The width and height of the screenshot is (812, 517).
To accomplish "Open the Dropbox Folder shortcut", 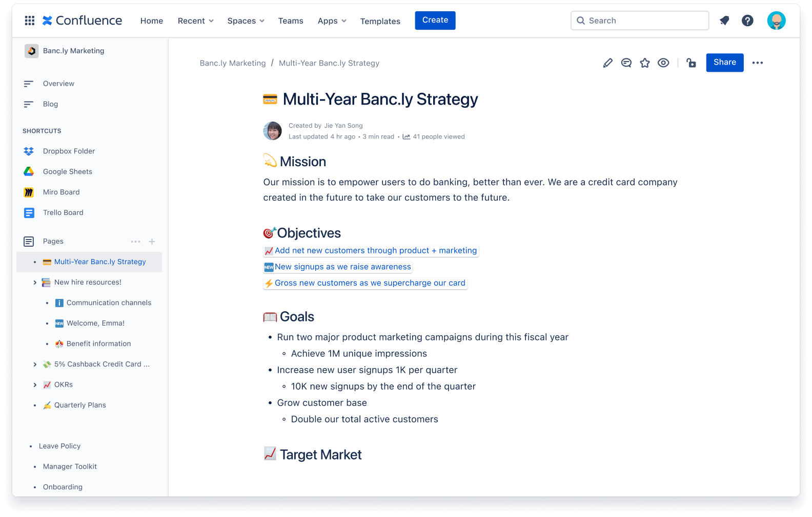I will tap(69, 151).
